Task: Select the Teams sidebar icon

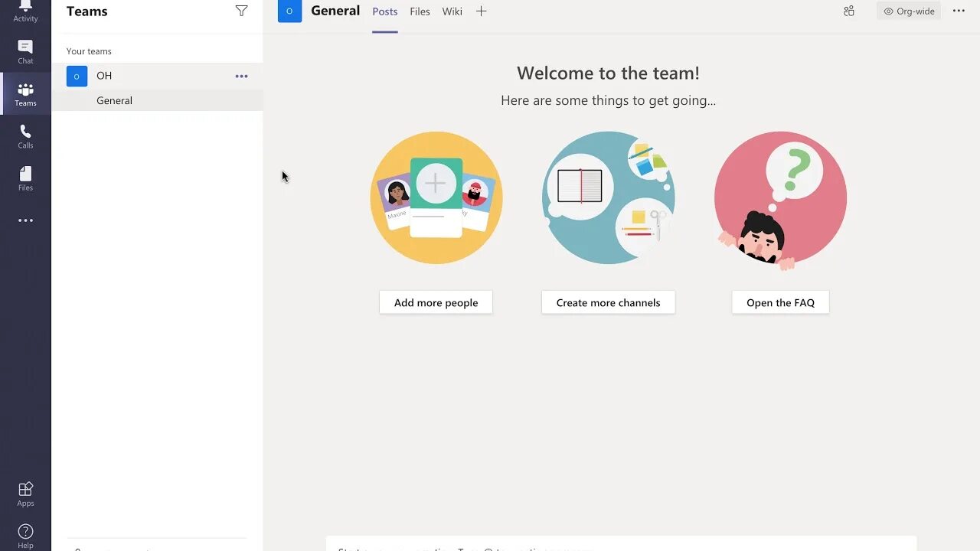Action: tap(25, 94)
